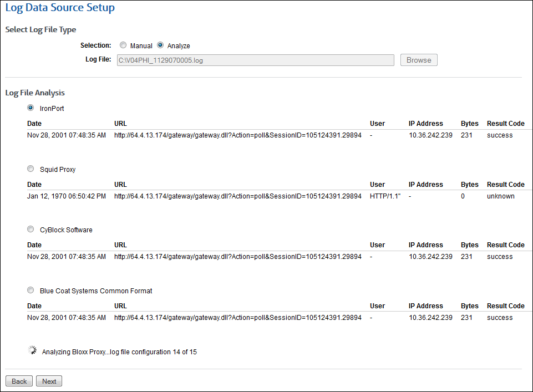Click the CyBlock Software row URL value
The image size is (533, 392).
point(237,257)
